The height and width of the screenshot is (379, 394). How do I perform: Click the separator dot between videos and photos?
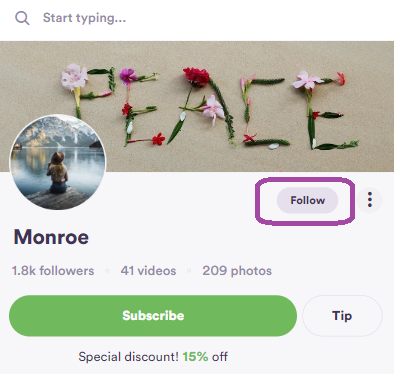[189, 271]
